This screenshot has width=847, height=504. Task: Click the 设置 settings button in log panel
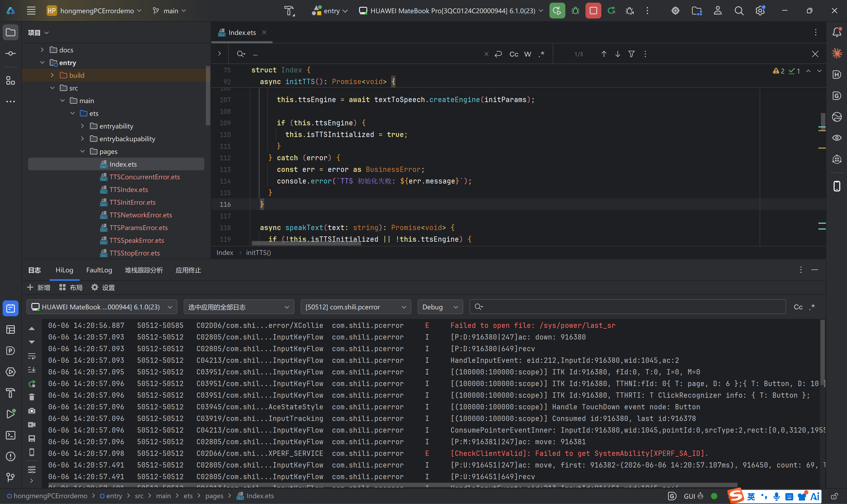[x=103, y=288]
